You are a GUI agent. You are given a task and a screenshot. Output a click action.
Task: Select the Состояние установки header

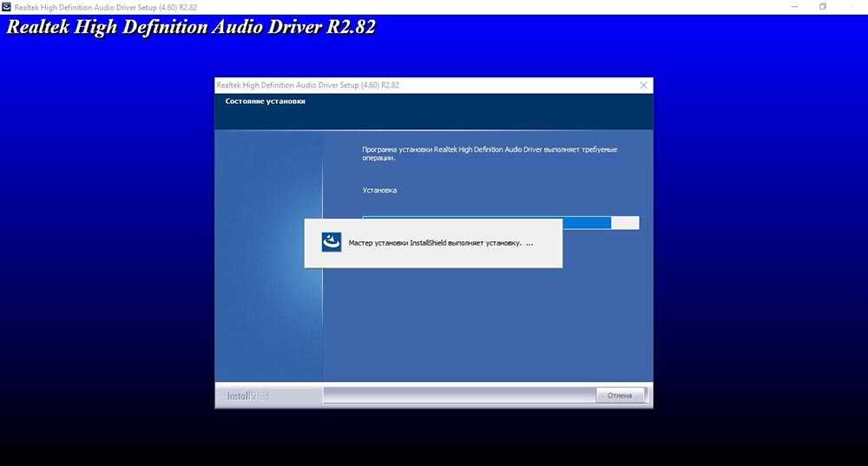(265, 102)
